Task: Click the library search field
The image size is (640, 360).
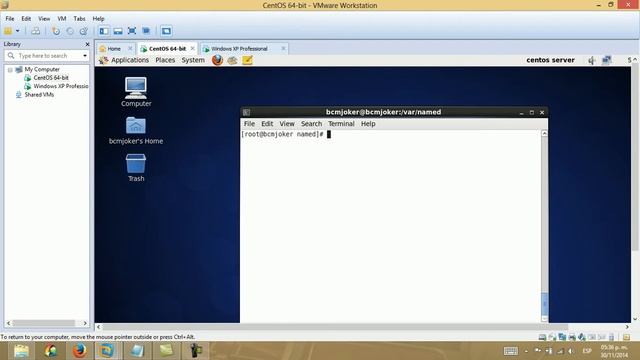Action: click(47, 56)
